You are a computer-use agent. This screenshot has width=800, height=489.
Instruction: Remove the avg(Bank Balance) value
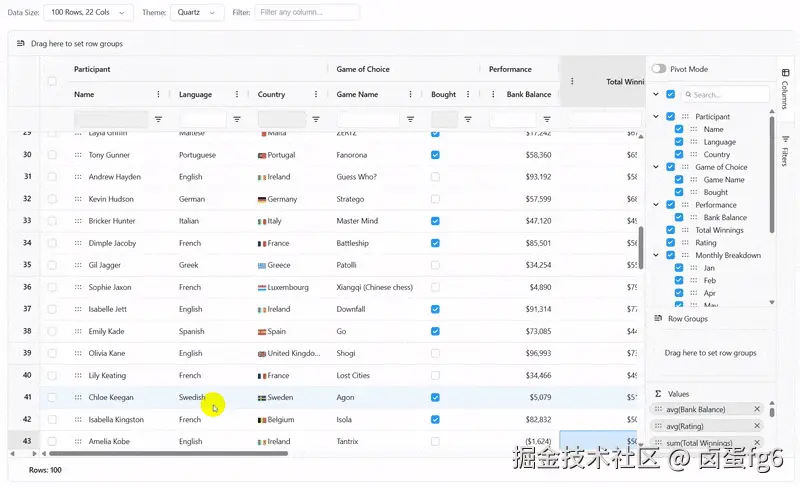tap(757, 409)
